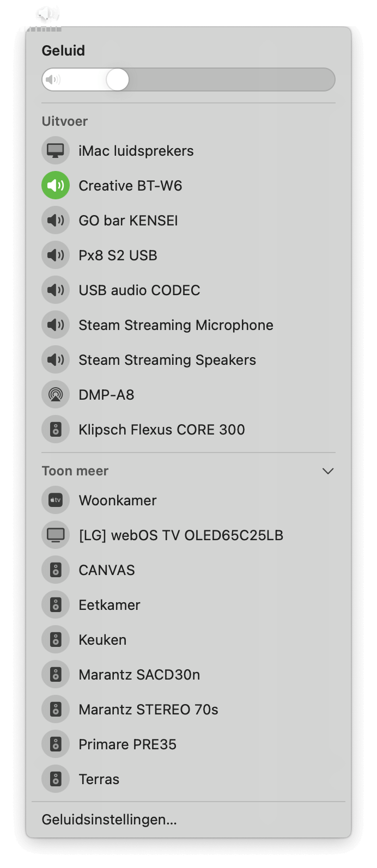Image resolution: width=377 pixels, height=868 pixels.
Task: Click the iMac luidsprekers display icon
Action: [56, 151]
